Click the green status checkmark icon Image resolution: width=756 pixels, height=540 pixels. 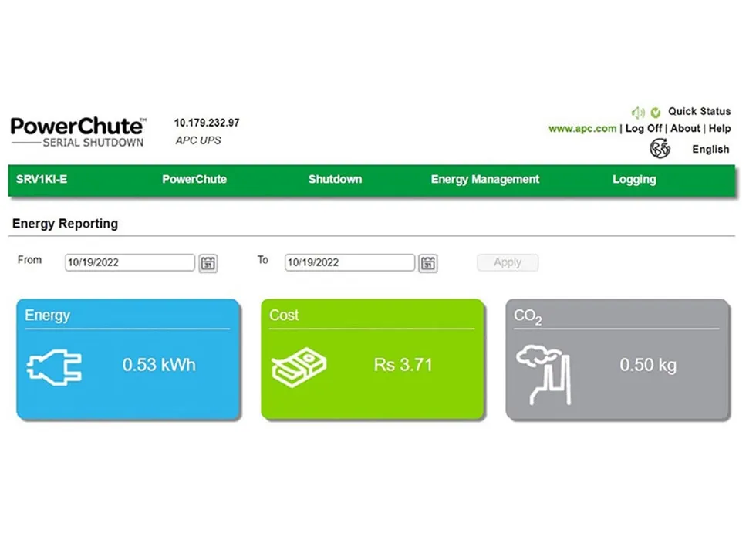656,111
